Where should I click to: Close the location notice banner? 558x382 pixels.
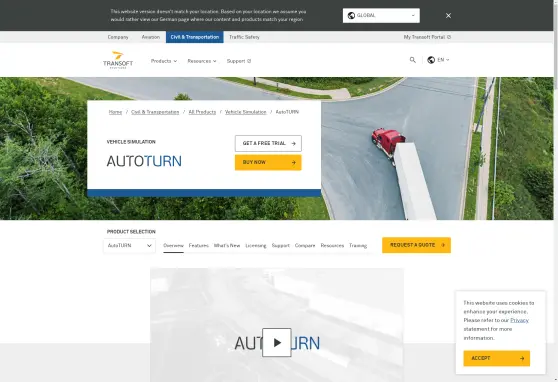pos(448,16)
